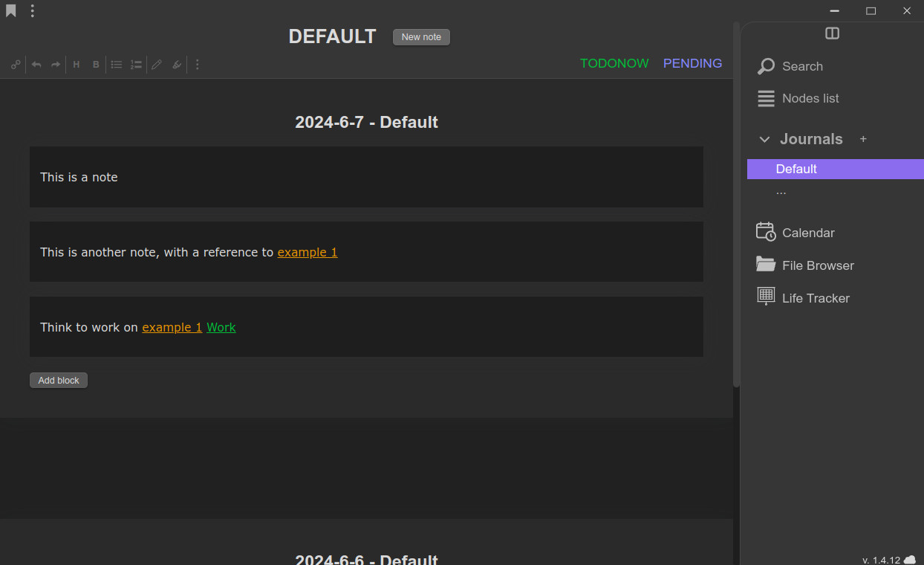Add a new journal with plus icon

pos(863,139)
